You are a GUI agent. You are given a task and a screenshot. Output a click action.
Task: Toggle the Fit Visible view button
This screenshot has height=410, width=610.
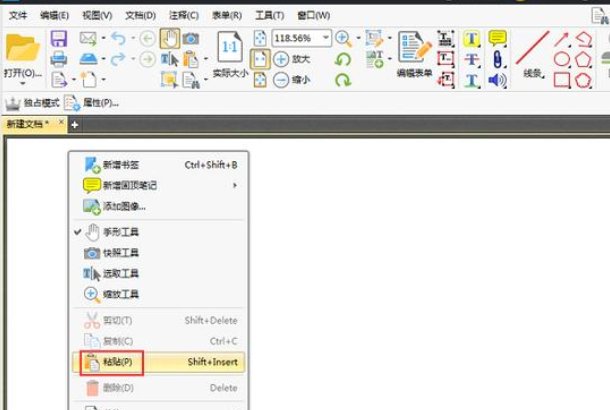tap(260, 80)
